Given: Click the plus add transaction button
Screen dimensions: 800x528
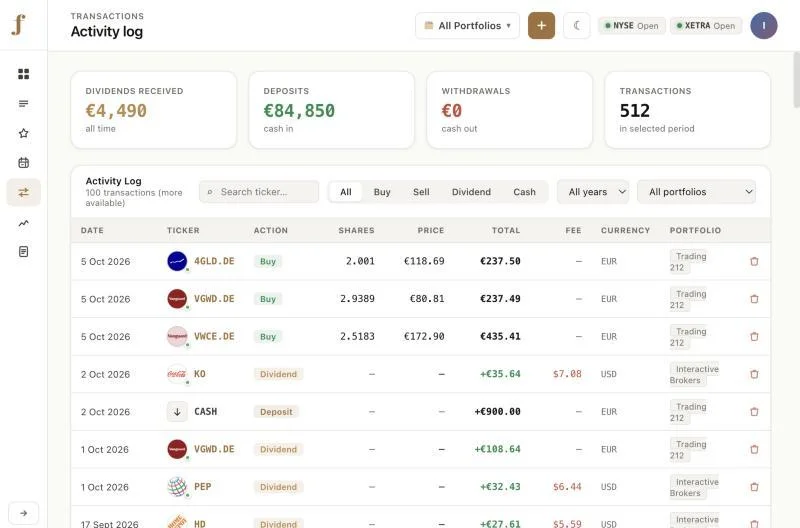Looking at the screenshot, I should click(x=541, y=26).
